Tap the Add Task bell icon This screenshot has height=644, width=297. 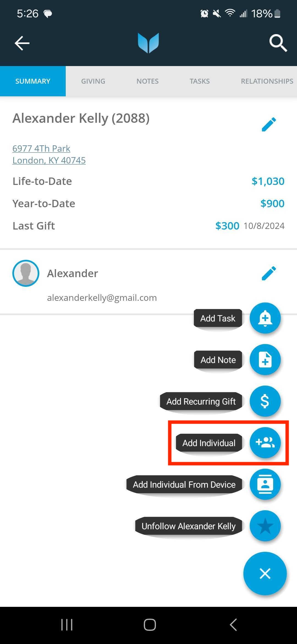pos(265,318)
